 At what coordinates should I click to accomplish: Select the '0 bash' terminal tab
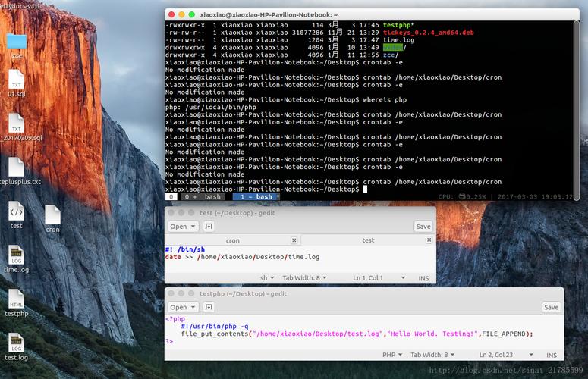tap(203, 196)
